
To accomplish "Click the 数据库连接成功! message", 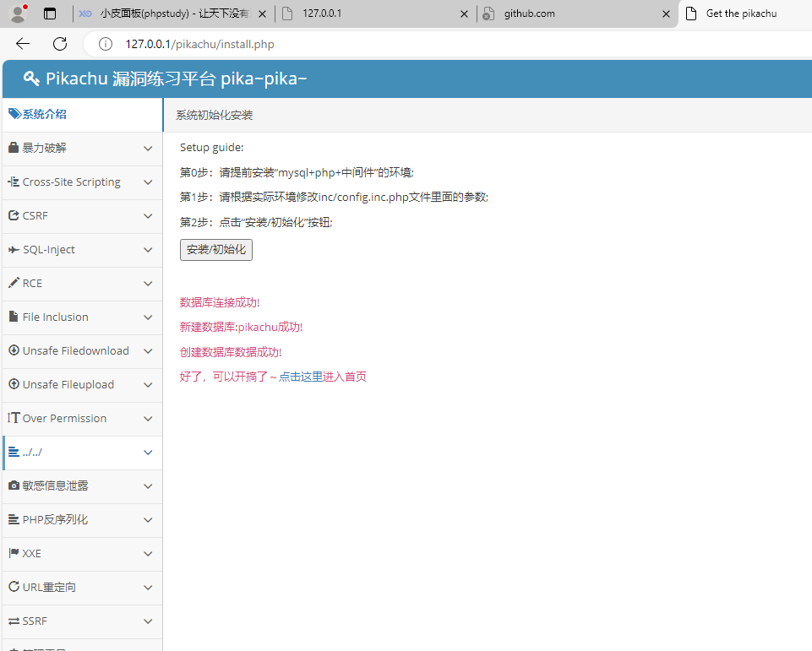I will (x=220, y=302).
